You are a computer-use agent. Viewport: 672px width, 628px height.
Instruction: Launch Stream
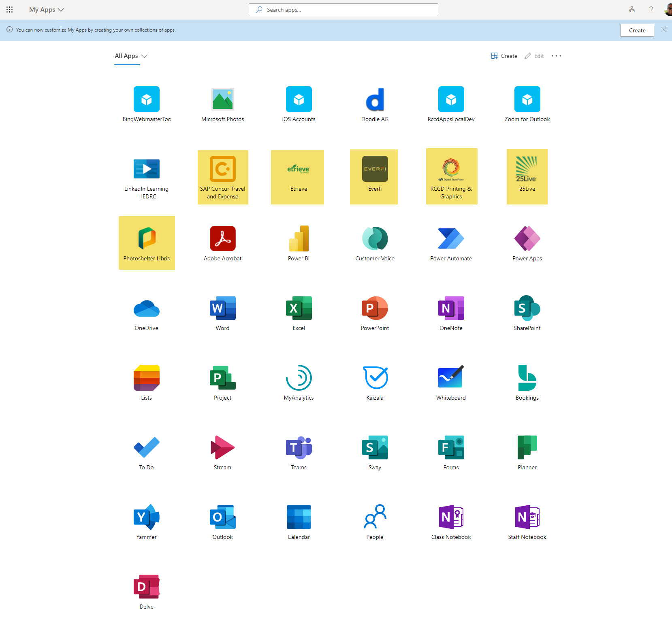pos(223,453)
